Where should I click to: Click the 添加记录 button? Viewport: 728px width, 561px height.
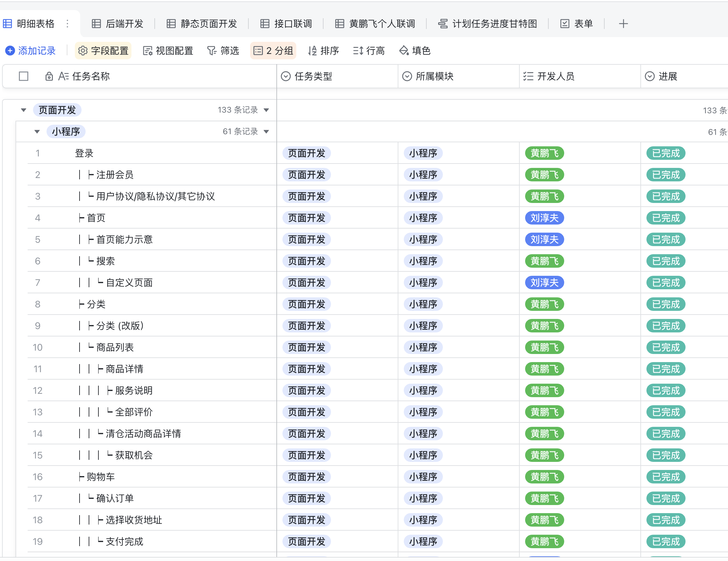(x=31, y=51)
